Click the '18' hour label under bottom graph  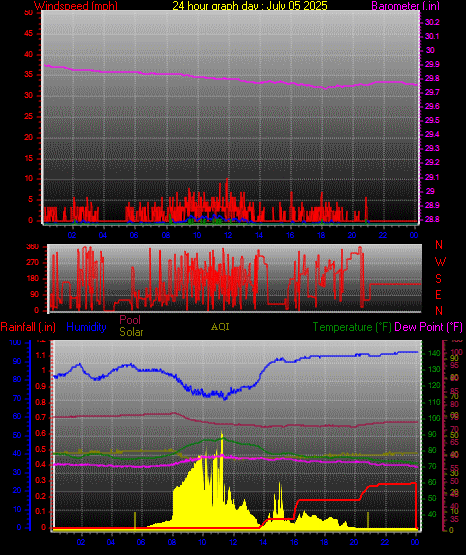pos(324,542)
